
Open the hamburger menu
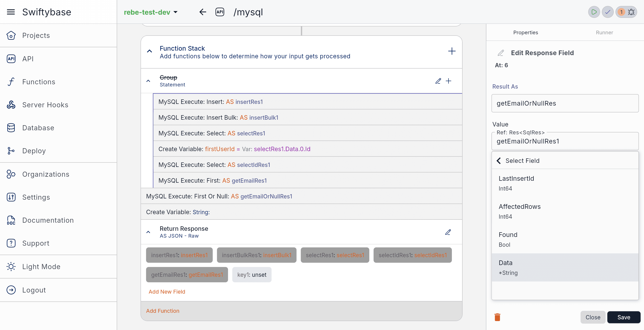pyautogui.click(x=11, y=12)
